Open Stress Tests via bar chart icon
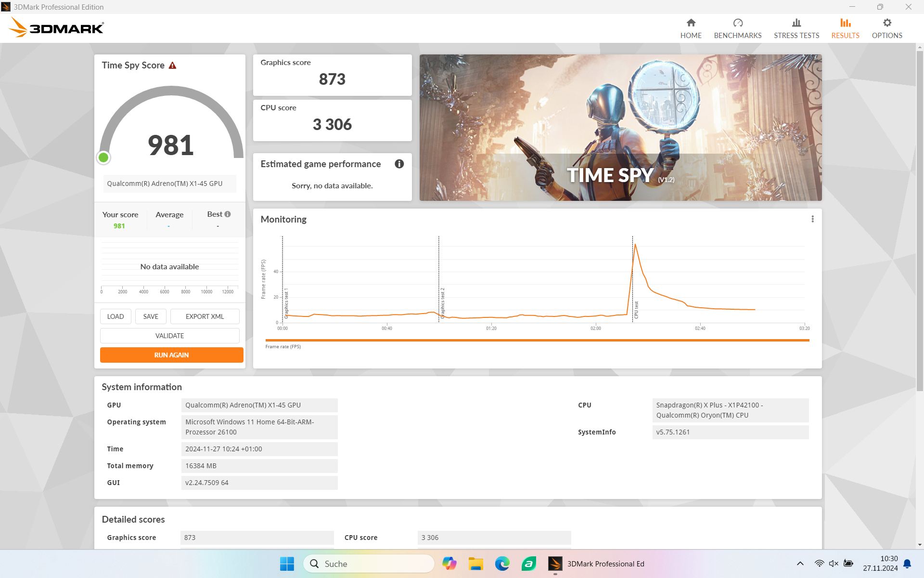The image size is (924, 578). coord(796,23)
